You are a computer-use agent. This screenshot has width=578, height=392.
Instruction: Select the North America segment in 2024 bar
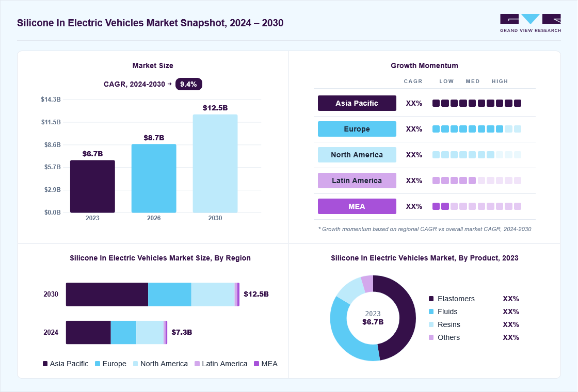click(x=150, y=332)
